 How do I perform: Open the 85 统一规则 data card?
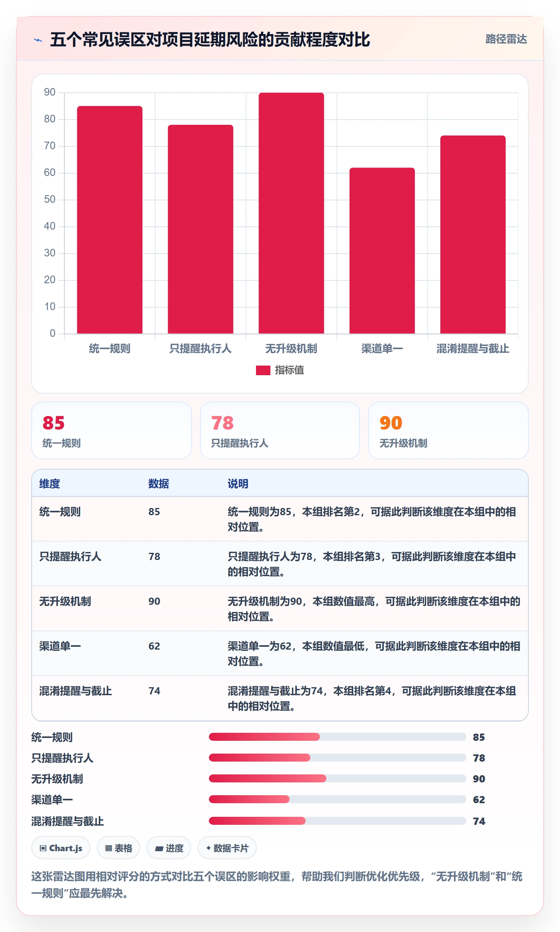112,430
